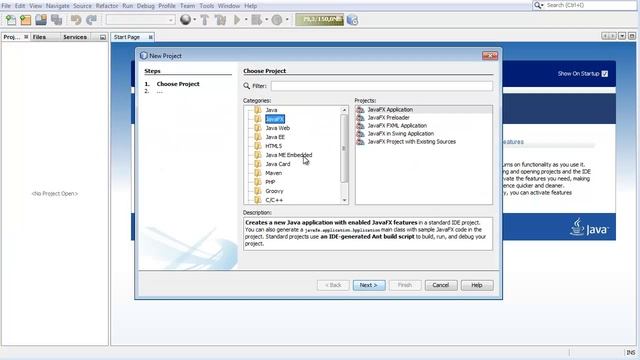This screenshot has height=360, width=640.
Task: Open the Help menu in the menu bar
Action: point(251,6)
